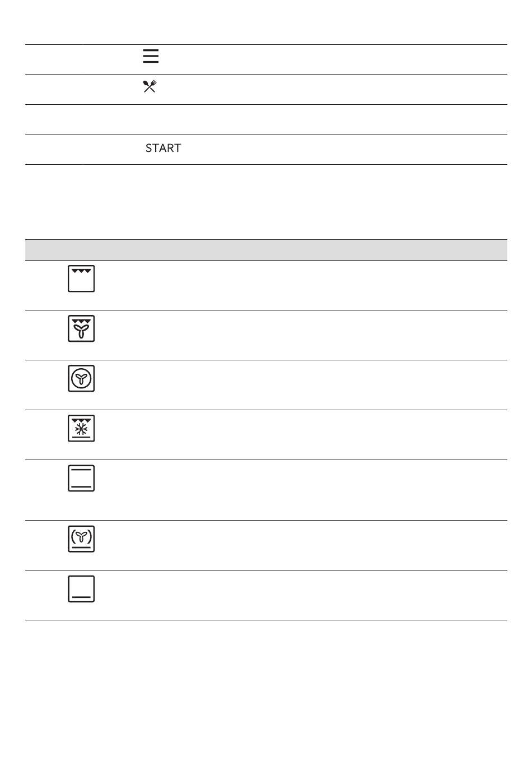Select the bottom heat only icon
Screen dimensions: 532x770
coord(81,588)
